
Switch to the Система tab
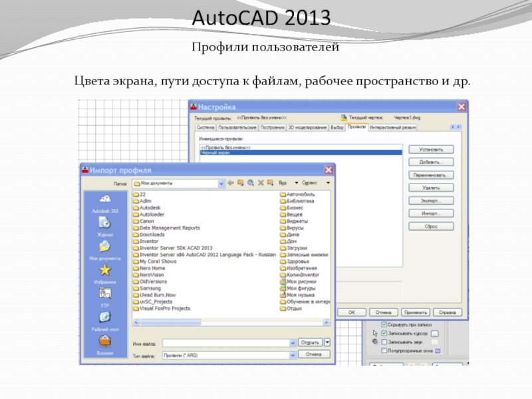coord(205,128)
